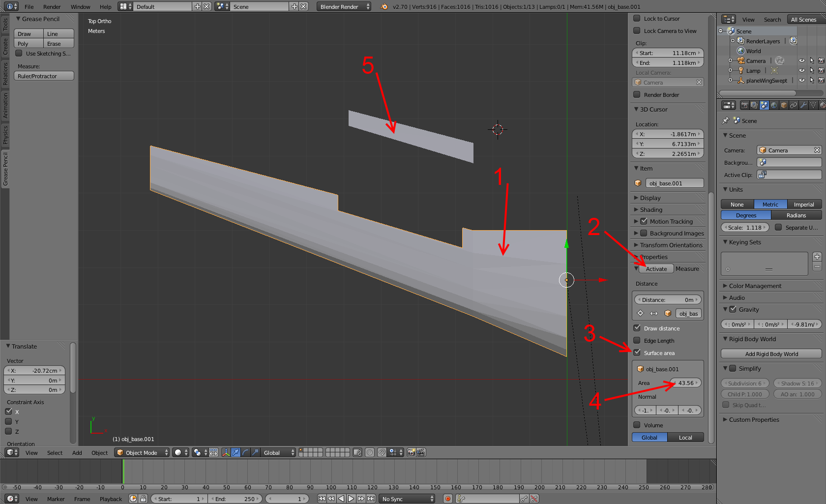Open the Render menu

pos(52,7)
